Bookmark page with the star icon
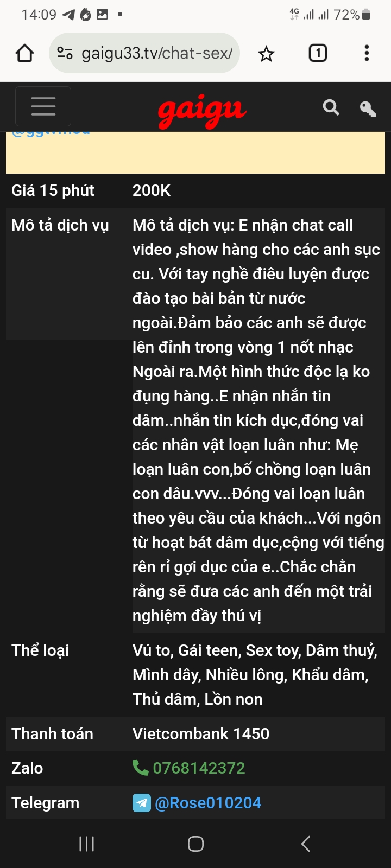 (266, 54)
